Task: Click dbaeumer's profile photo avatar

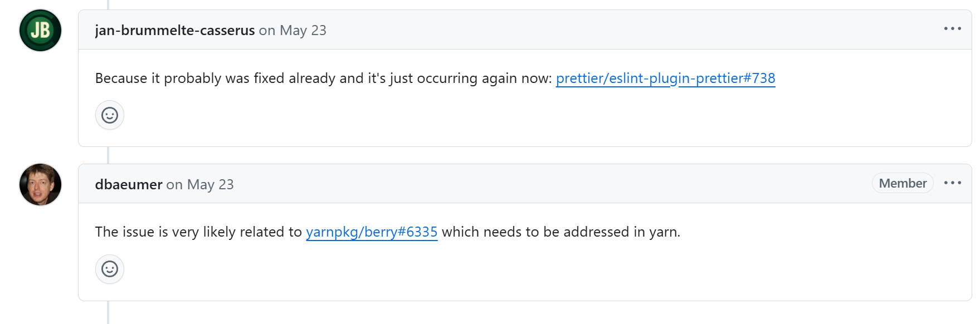Action: tap(40, 184)
